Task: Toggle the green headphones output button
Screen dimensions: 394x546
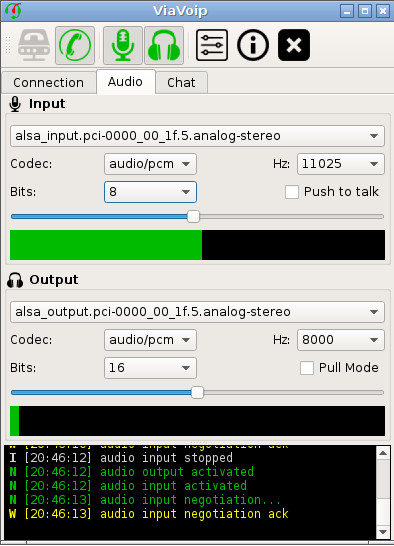Action: coord(164,45)
